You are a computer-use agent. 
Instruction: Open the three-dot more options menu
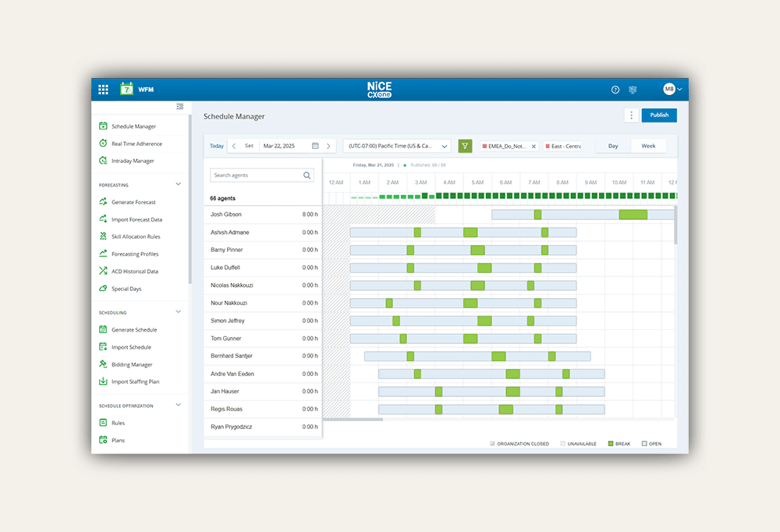point(631,115)
